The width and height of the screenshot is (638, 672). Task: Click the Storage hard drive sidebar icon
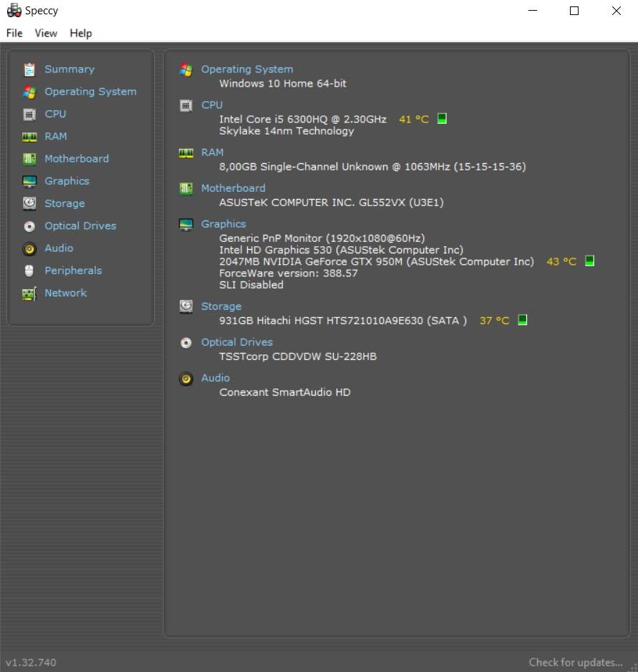[x=29, y=203]
